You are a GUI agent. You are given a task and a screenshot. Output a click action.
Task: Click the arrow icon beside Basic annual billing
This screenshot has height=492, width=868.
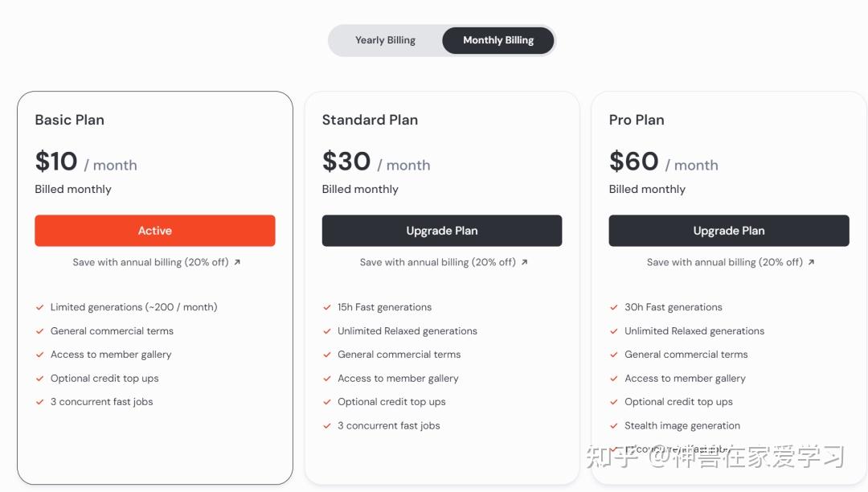point(237,262)
